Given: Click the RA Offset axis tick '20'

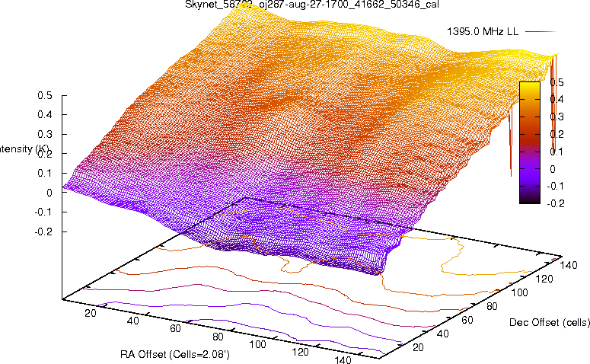Looking at the screenshot, I should coord(91,313).
